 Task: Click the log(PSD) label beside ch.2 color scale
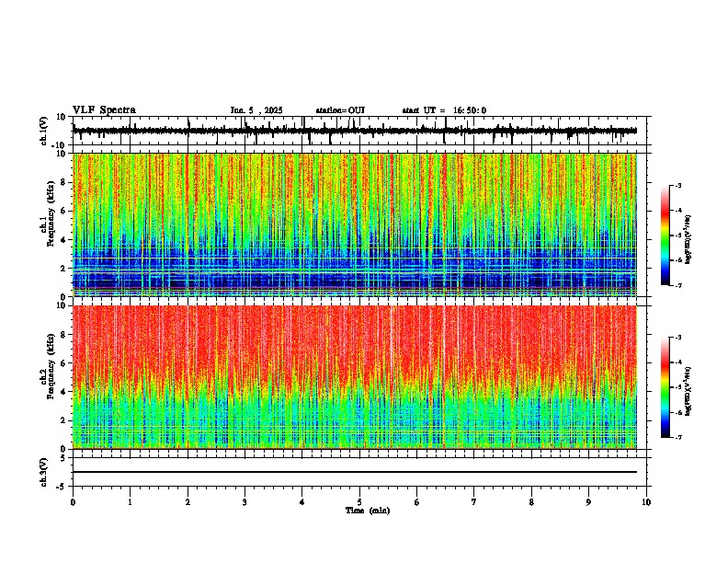[x=688, y=391]
